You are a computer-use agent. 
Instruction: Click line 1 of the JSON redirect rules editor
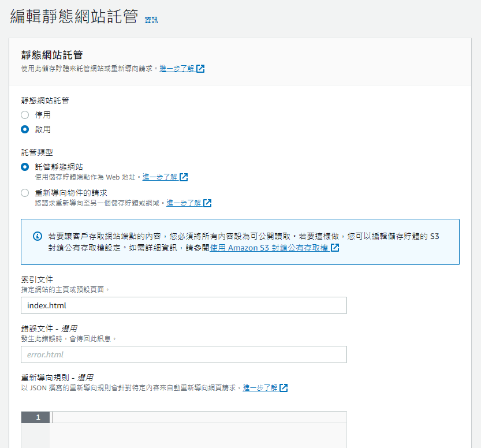pos(199,417)
